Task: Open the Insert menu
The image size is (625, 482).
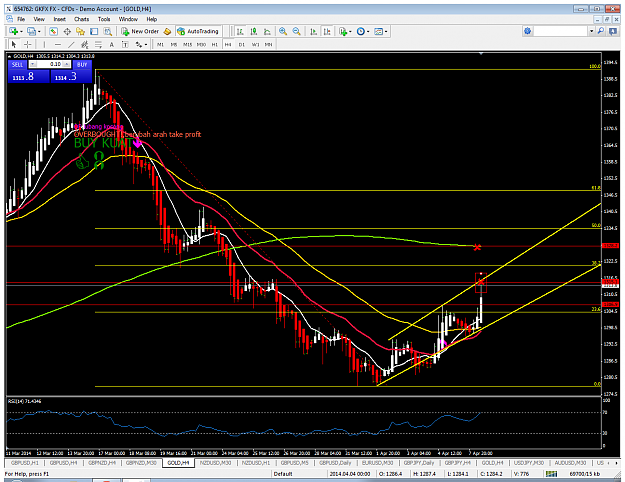Action: 60,19
